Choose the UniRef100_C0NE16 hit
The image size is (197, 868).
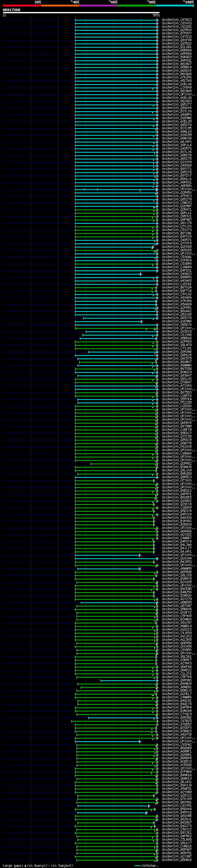click(177, 846)
